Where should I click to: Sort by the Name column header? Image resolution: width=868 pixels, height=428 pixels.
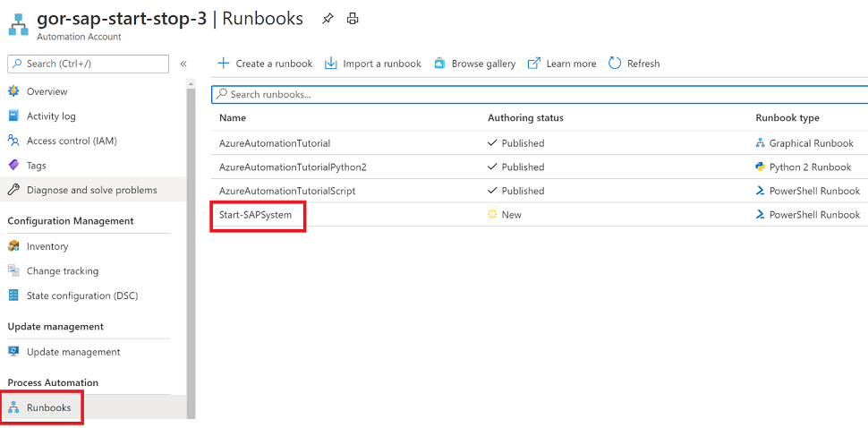233,118
